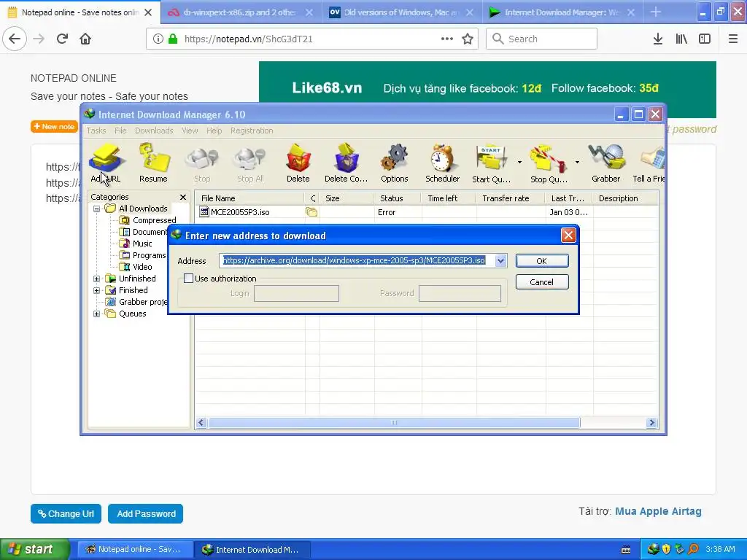Confirm address with OK button
The width and height of the screenshot is (747, 560).
coord(542,261)
